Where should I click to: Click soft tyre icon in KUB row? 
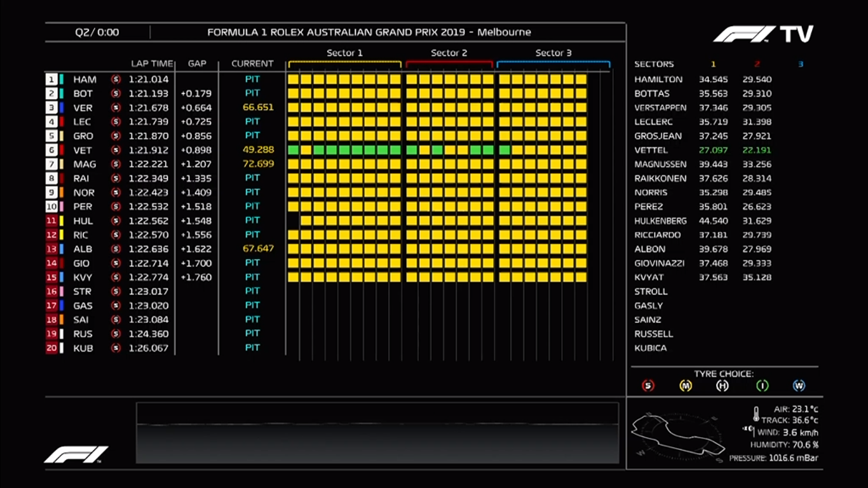coord(116,348)
